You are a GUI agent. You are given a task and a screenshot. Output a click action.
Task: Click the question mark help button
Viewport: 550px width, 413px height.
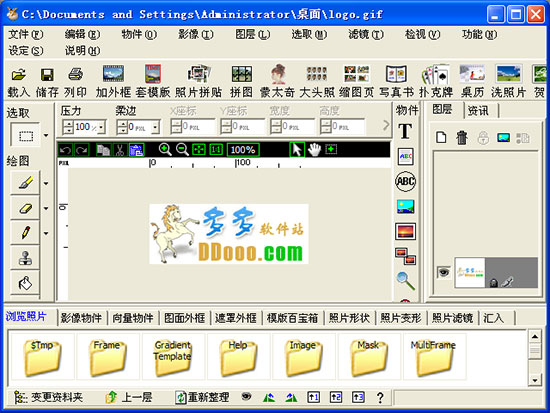pyautogui.click(x=380, y=398)
